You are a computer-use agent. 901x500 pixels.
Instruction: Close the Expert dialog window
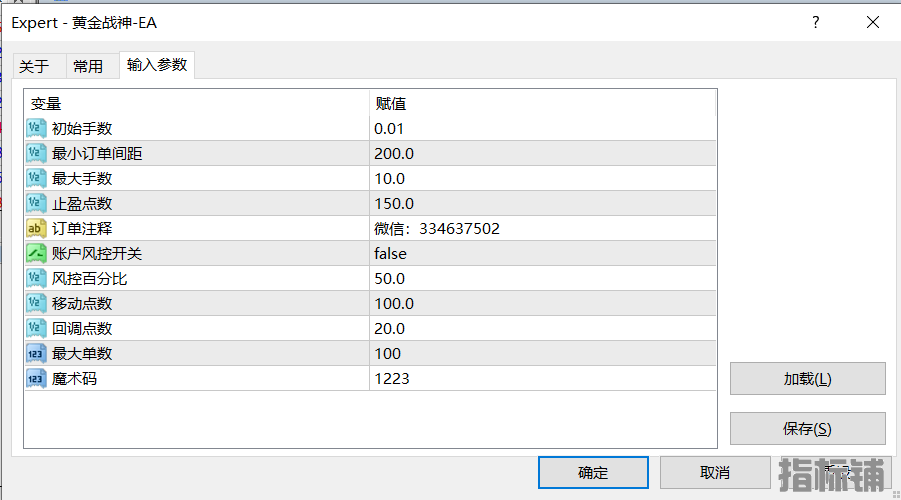[x=872, y=22]
